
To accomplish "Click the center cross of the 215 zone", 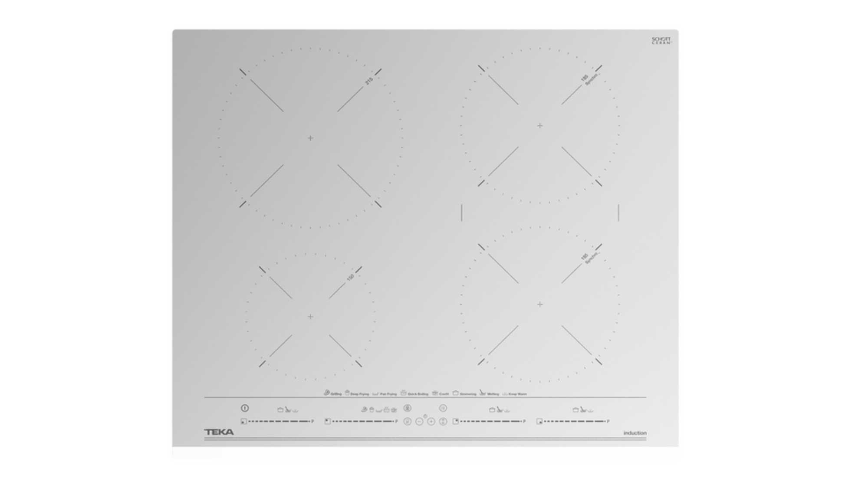I will (310, 138).
